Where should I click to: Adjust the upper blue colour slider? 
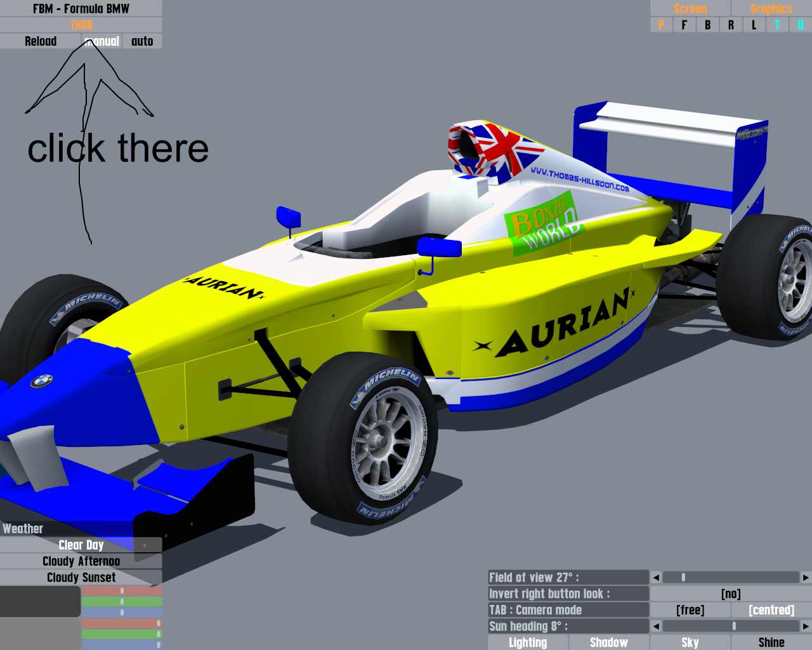122,613
